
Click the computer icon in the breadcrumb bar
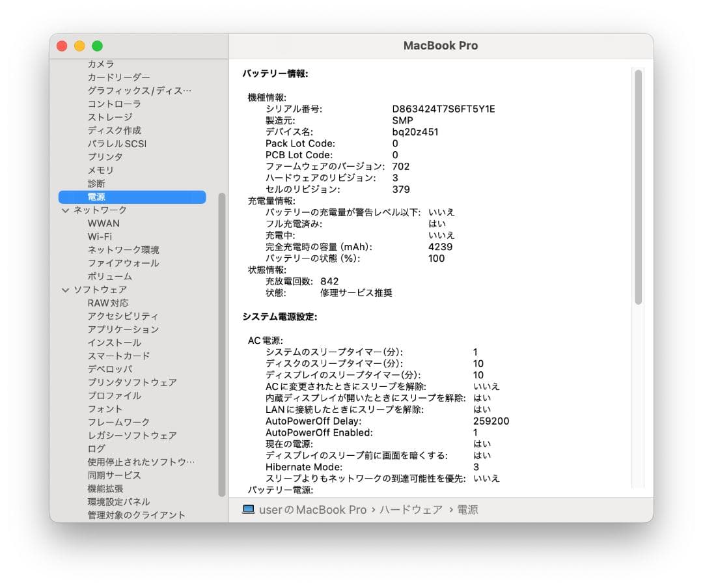pos(249,510)
